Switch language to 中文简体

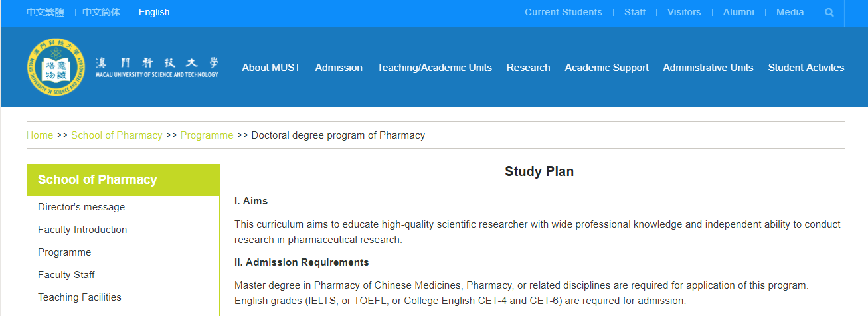click(102, 12)
